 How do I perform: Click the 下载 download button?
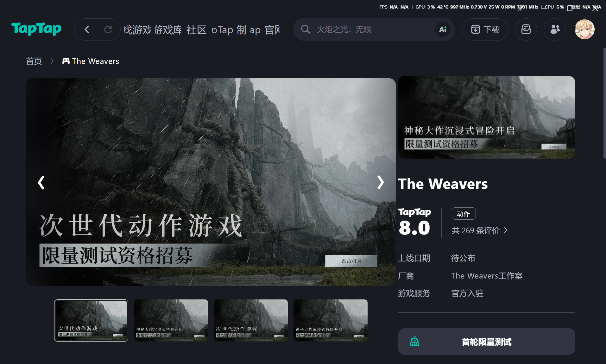pos(485,29)
